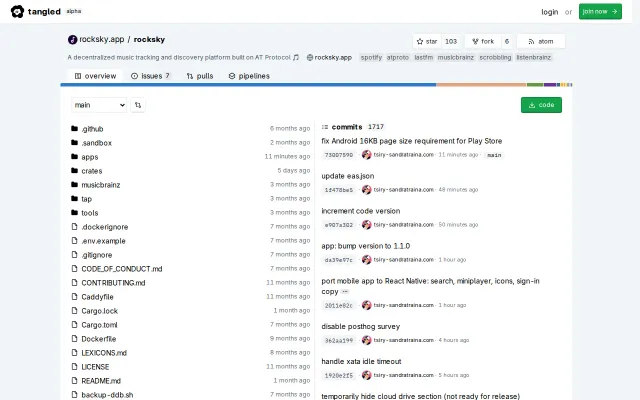Click the .gitignore file icon

point(74,254)
